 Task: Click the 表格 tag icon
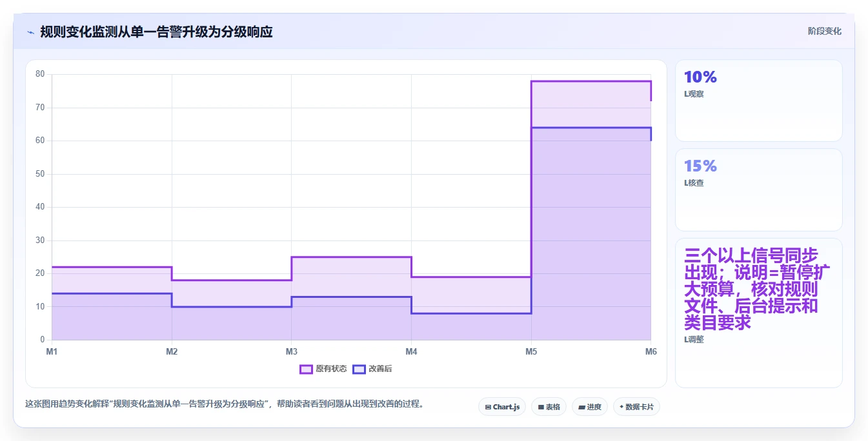pos(541,407)
